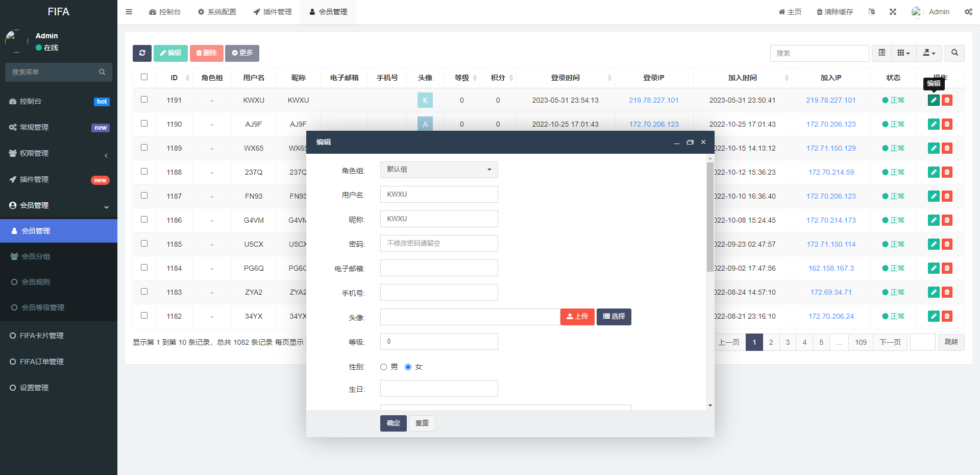Click the 选择 avatar select button

click(614, 317)
